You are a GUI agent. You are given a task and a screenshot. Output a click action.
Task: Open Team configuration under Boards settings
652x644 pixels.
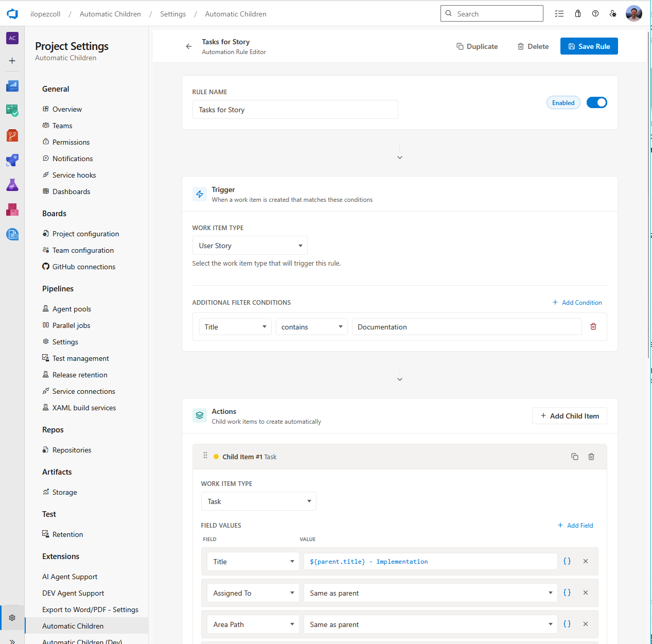pyautogui.click(x=82, y=250)
